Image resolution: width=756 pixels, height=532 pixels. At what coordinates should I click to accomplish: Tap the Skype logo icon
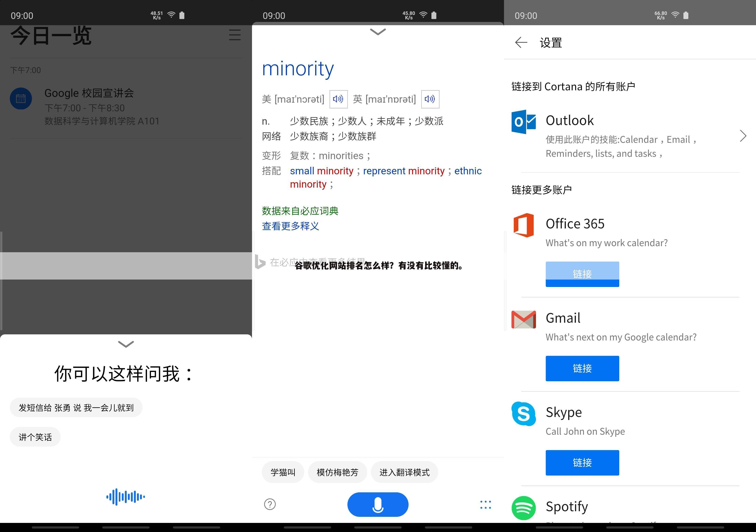(x=524, y=413)
